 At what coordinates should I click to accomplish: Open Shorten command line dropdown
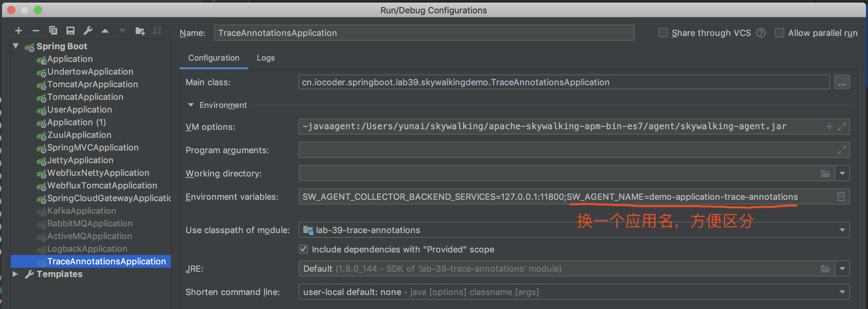coord(842,292)
